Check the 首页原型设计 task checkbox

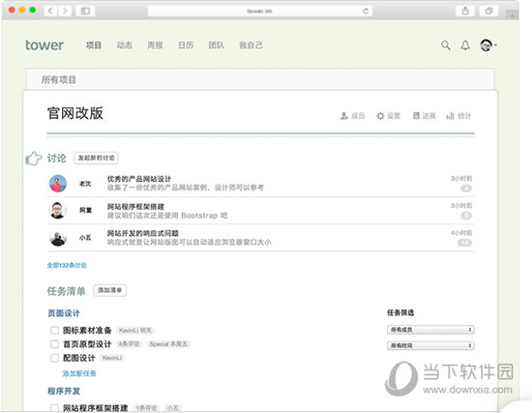[54, 344]
